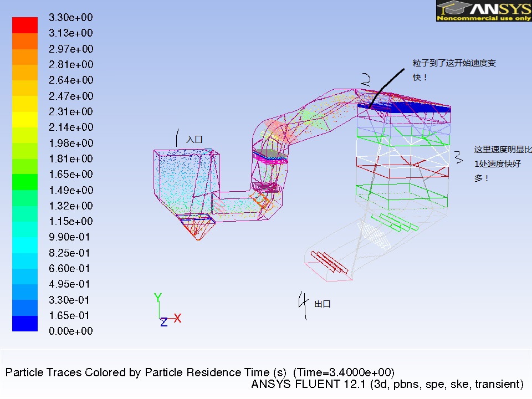Select the handwritten number 3 marker
The height and width of the screenshot is (399, 532).
pos(458,157)
